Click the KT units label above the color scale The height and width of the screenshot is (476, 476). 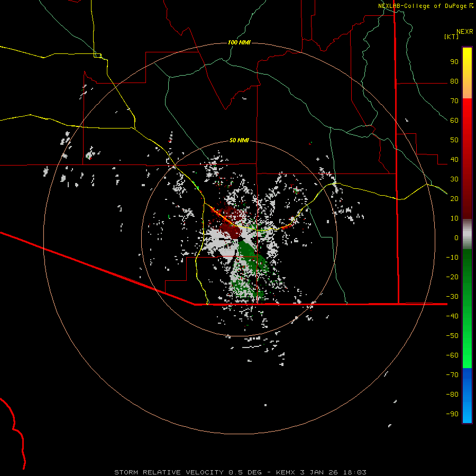(x=451, y=36)
